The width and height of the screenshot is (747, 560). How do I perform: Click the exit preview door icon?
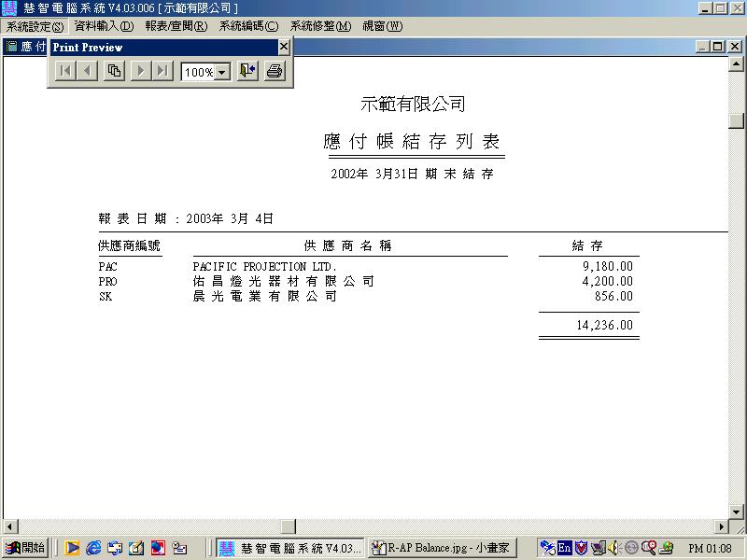247,71
